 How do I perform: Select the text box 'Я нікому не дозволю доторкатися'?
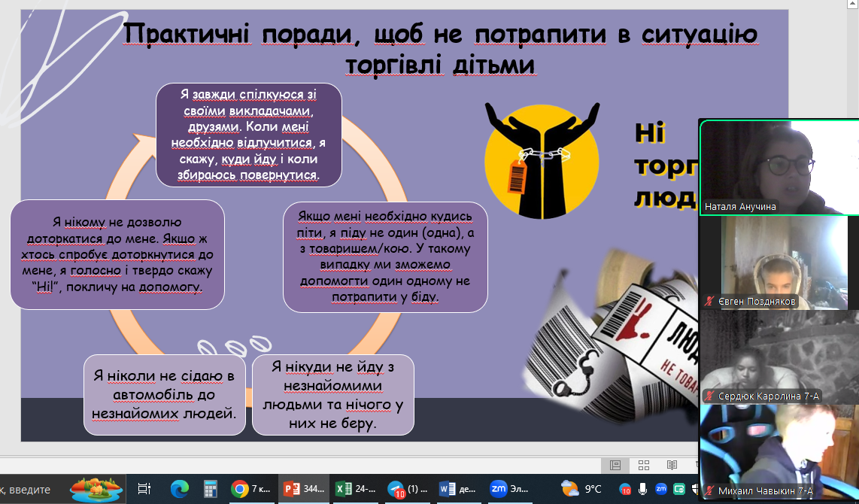pyautogui.click(x=117, y=254)
